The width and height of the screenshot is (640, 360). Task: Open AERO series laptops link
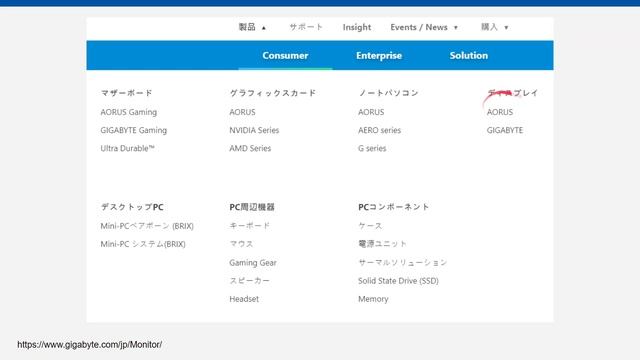click(x=380, y=130)
